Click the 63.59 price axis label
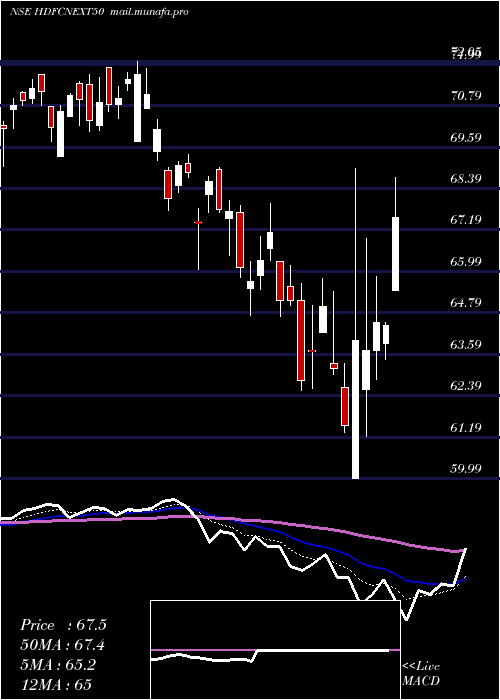Image resolution: width=500 pixels, height=700 pixels. pos(466,344)
